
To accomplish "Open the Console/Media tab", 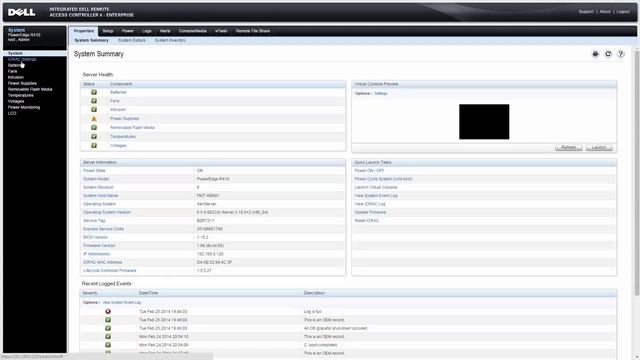I will (193, 31).
